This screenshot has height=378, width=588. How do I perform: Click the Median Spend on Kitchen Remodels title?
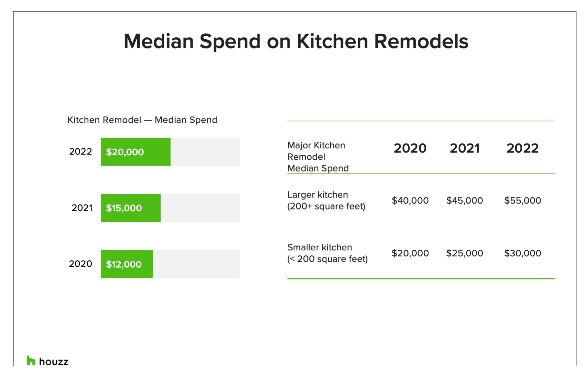296,41
